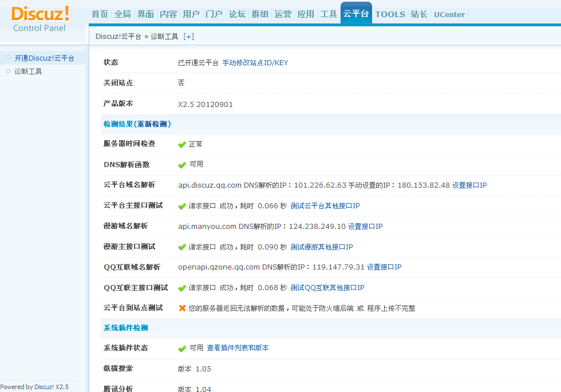The image size is (561, 392).
Task: Select 诊断工具 in the sidebar
Action: tap(28, 71)
